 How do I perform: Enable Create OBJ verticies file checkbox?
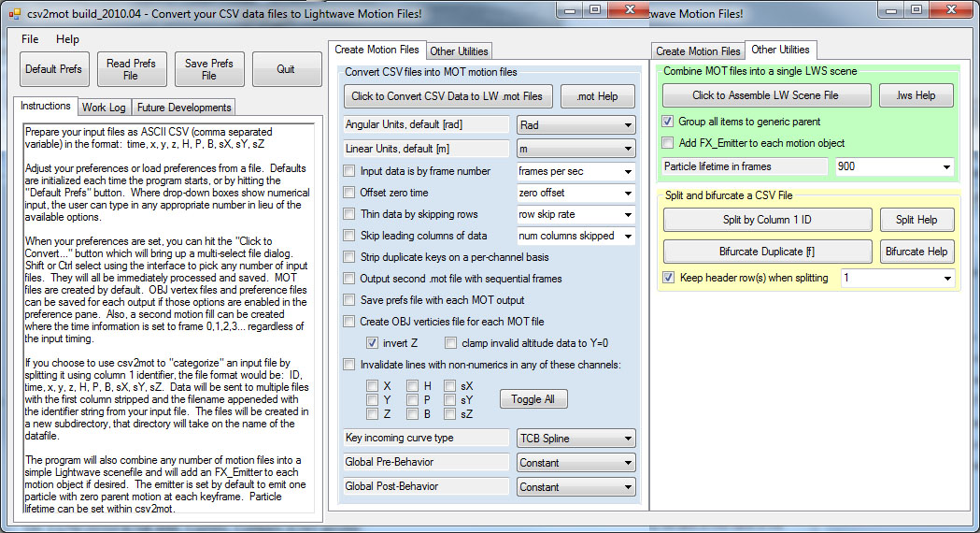tap(349, 322)
